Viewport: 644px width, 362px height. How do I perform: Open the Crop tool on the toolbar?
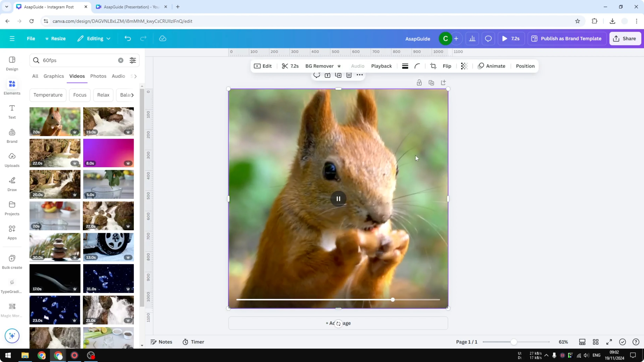point(433,66)
